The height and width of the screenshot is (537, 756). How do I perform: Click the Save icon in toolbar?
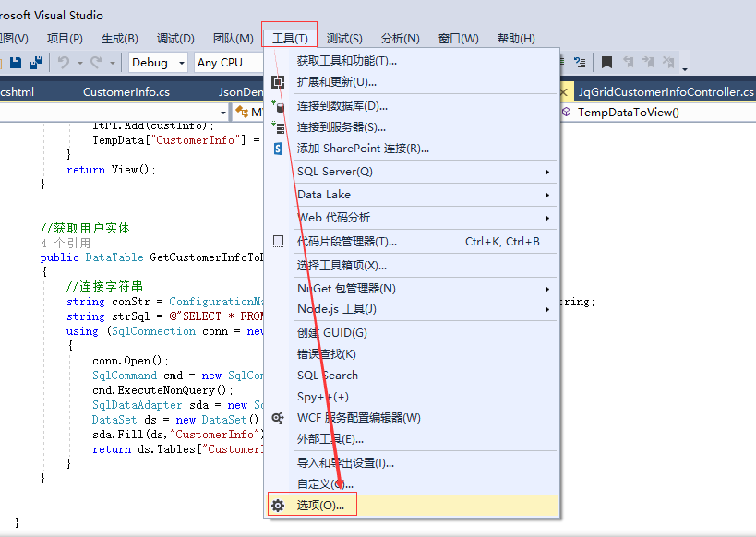pos(16,63)
